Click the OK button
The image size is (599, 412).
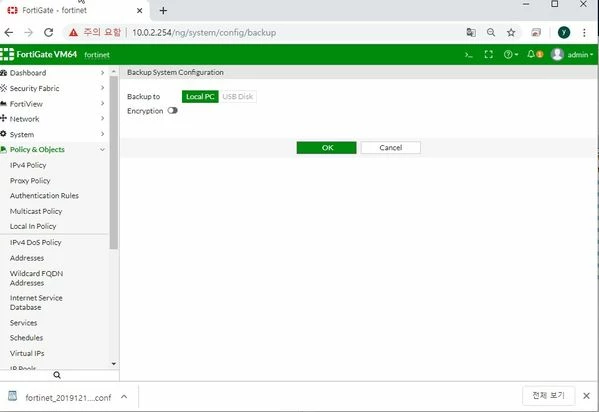click(327, 148)
